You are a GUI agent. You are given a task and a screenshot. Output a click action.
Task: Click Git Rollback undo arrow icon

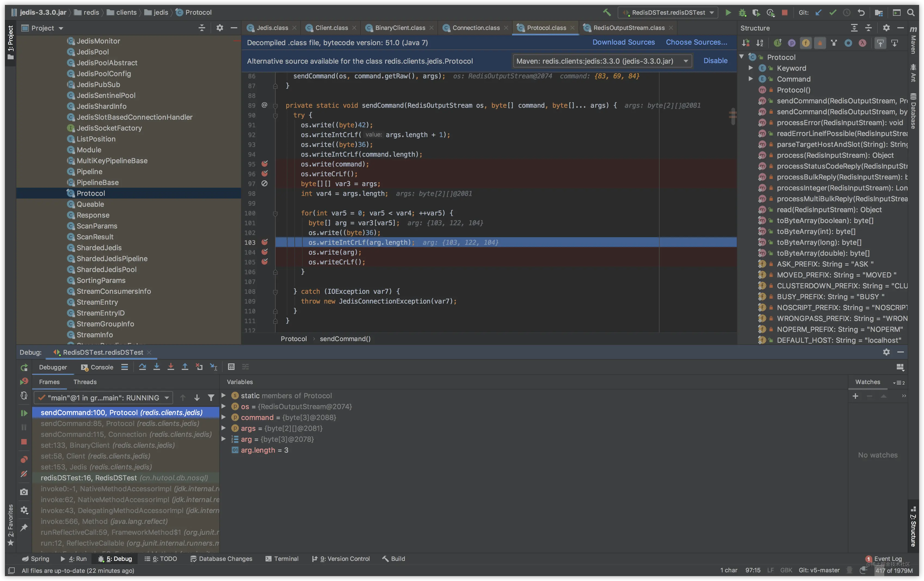click(861, 12)
